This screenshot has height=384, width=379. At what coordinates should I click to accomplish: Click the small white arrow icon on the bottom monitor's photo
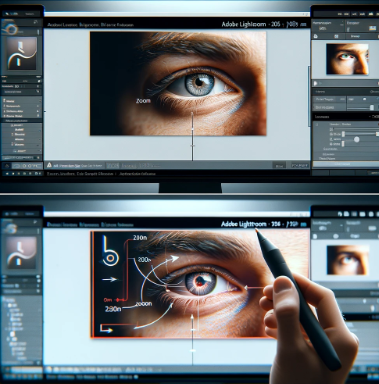(109, 279)
